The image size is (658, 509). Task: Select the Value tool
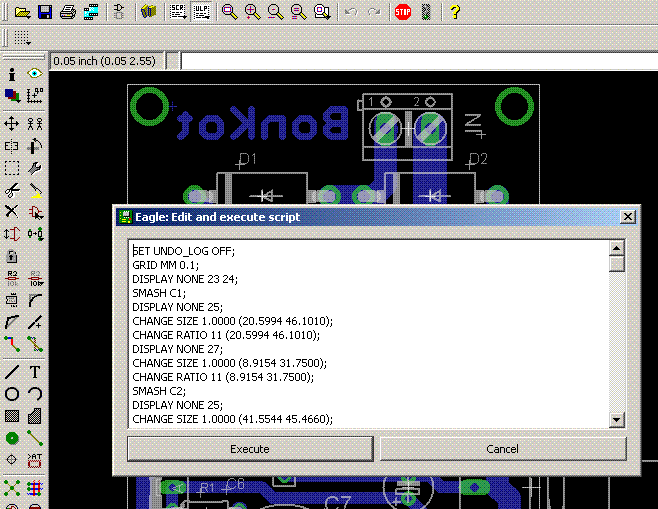point(35,278)
